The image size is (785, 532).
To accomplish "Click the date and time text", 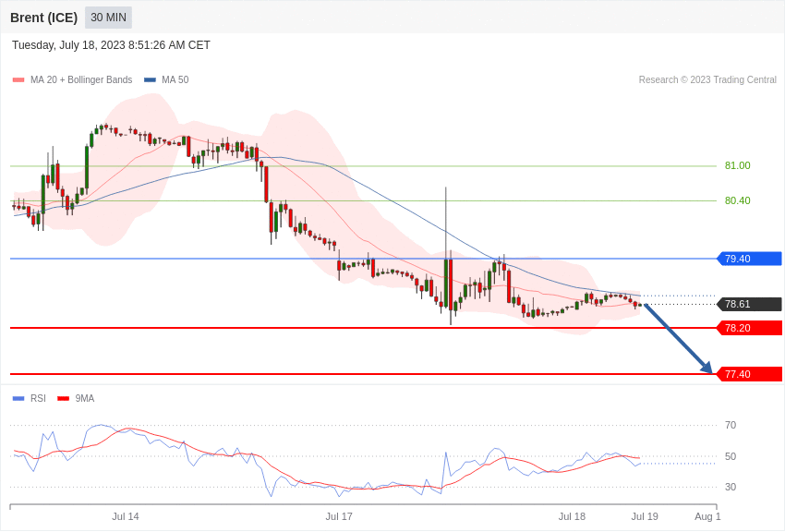I will pyautogui.click(x=111, y=45).
